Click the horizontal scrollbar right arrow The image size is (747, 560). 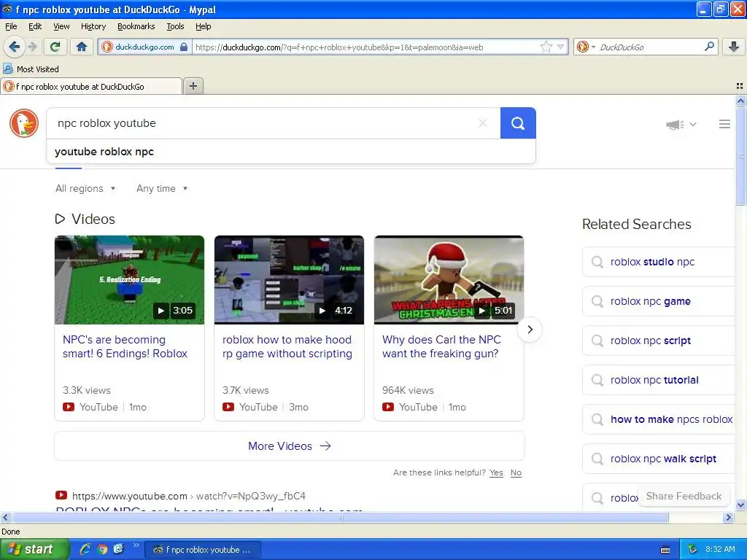tap(728, 518)
